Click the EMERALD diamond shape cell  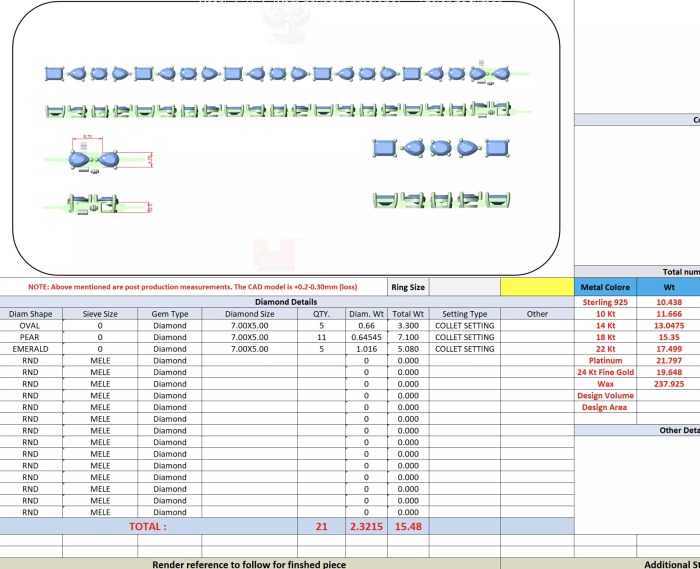pos(30,349)
